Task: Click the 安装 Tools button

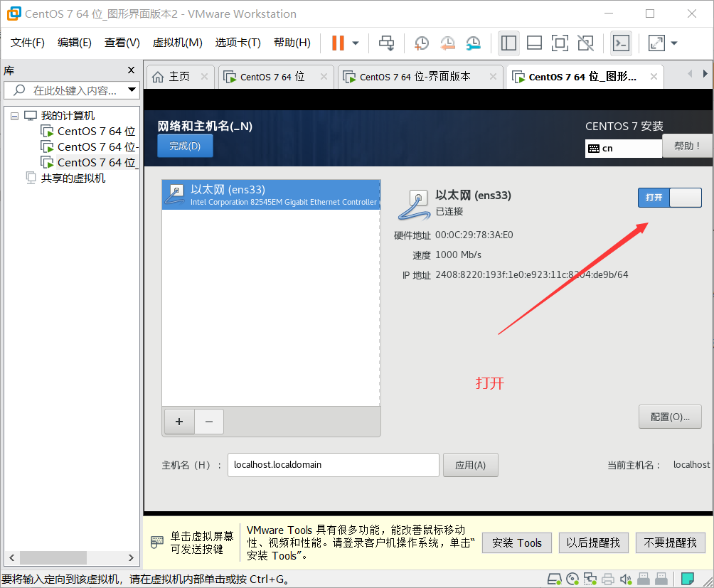Action: point(516,542)
